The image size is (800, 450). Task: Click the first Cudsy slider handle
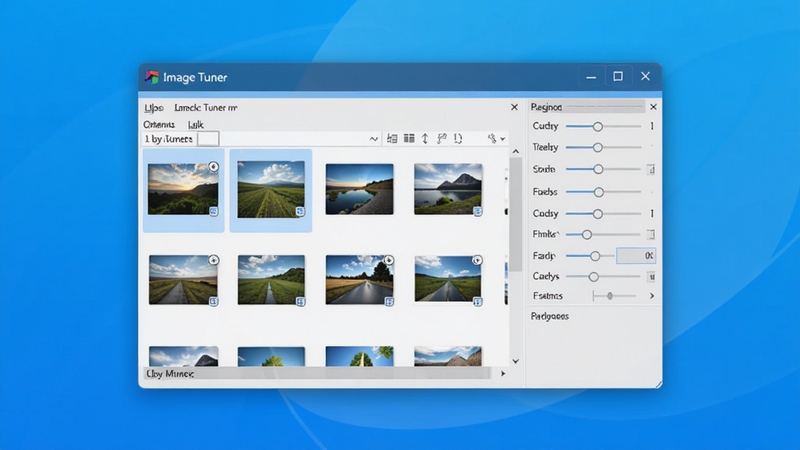597,127
